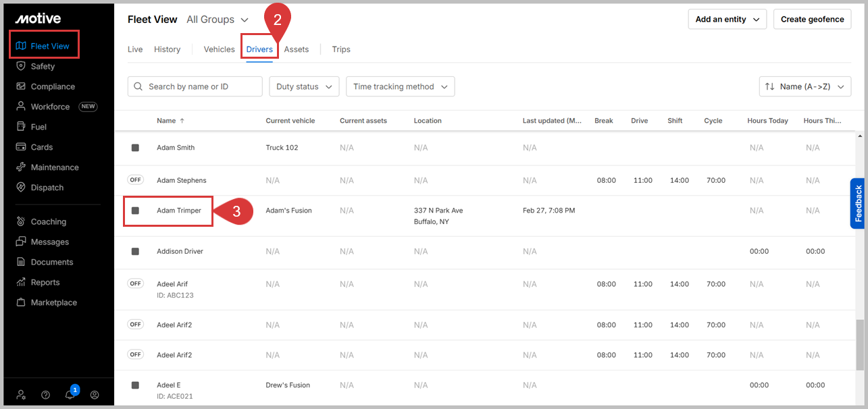The height and width of the screenshot is (409, 868).
Task: Open the help question mark icon
Action: [x=46, y=395]
